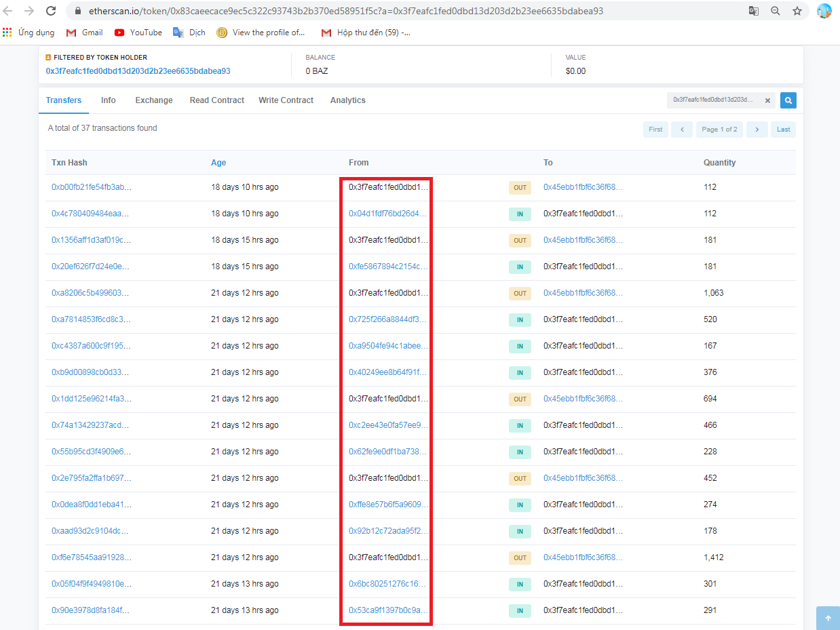The image size is (840, 630).
Task: Open the Hộp thư đến (59) bookmark
Action: (366, 33)
